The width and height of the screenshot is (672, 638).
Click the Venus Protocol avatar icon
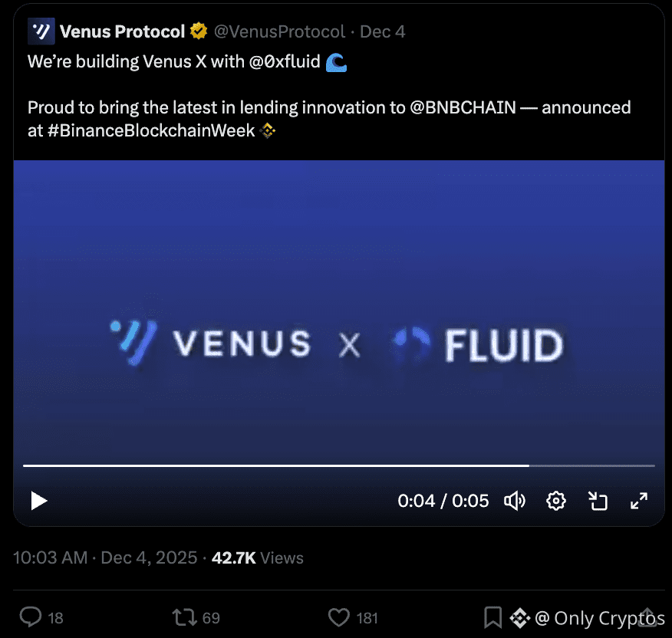click(x=41, y=31)
